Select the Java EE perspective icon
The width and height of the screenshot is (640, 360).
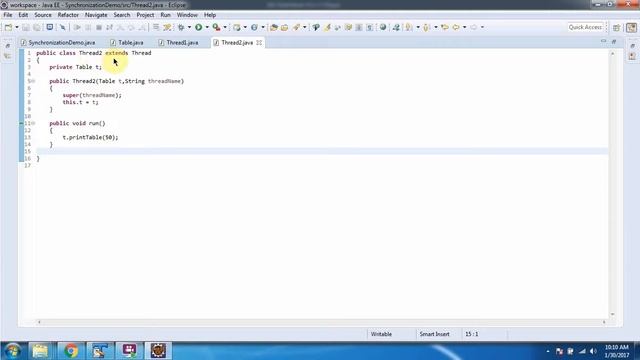coord(631,28)
